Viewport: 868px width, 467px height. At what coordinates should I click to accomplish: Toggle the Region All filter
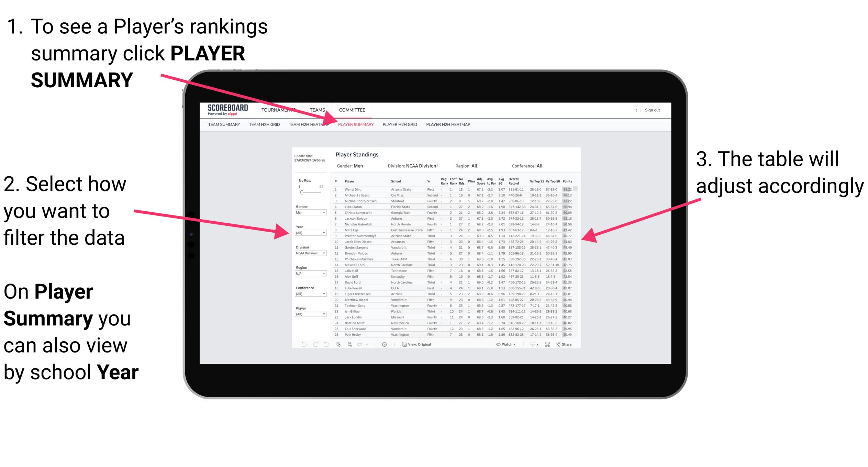pos(471,167)
